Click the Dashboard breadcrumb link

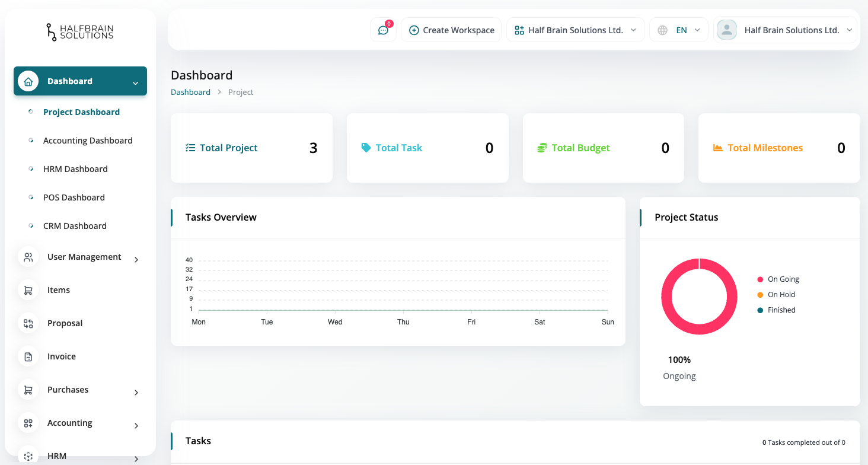pos(190,92)
